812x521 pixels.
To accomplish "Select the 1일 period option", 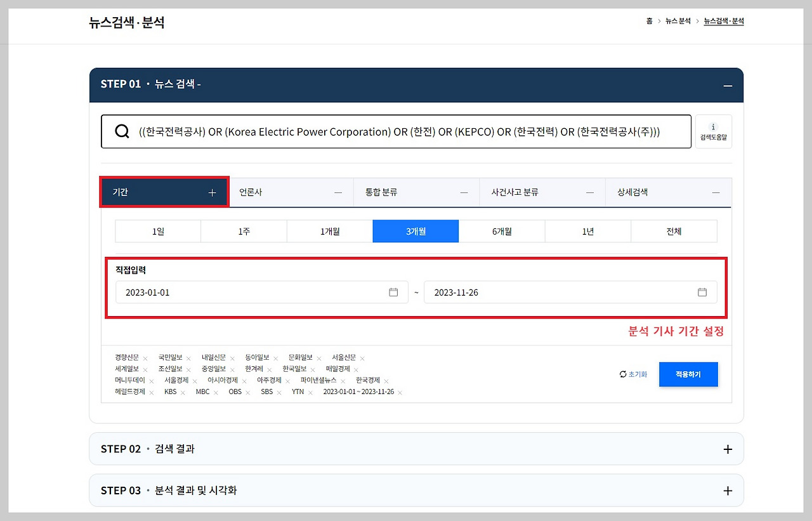I will [x=158, y=232].
